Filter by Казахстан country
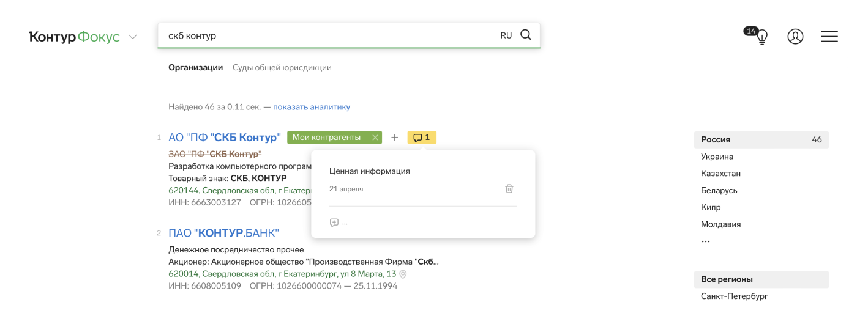This screenshot has width=868, height=313. click(x=721, y=174)
